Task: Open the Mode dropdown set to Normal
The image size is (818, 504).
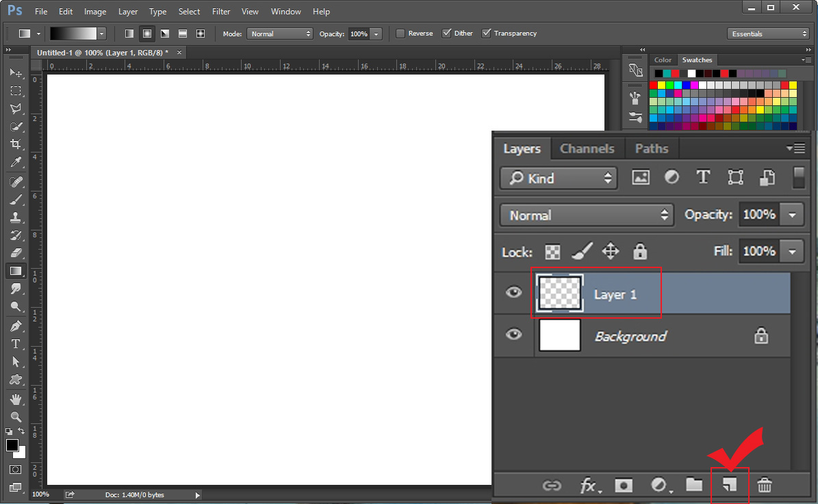Action: [279, 34]
